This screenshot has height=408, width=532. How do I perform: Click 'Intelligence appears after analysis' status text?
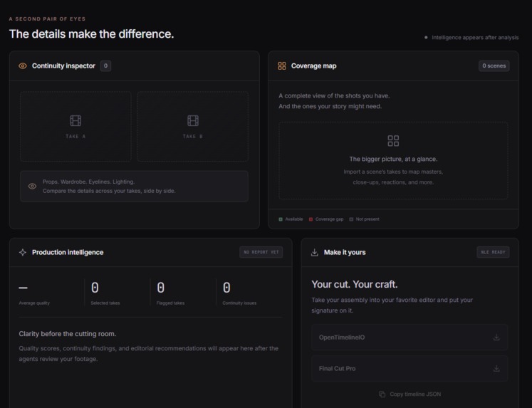click(475, 38)
